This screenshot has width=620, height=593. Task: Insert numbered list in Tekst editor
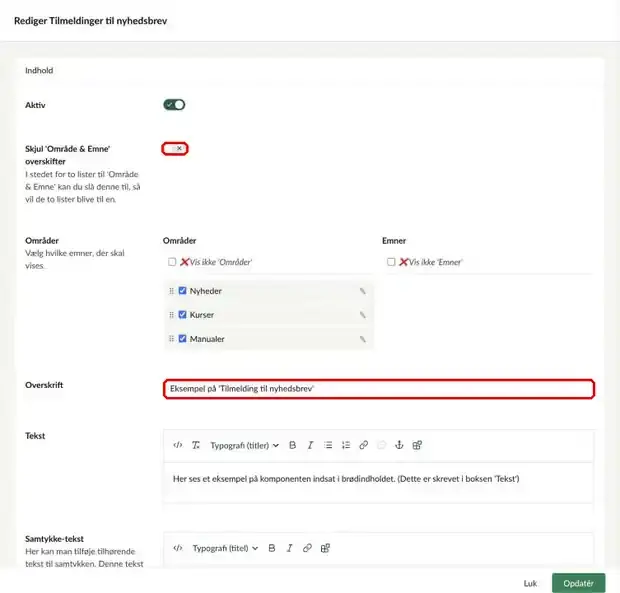coord(346,445)
